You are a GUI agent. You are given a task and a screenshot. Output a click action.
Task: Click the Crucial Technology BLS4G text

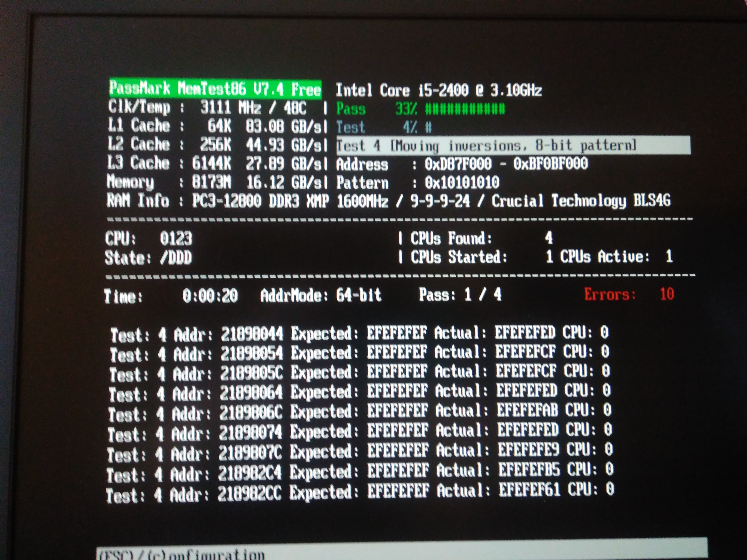(581, 201)
